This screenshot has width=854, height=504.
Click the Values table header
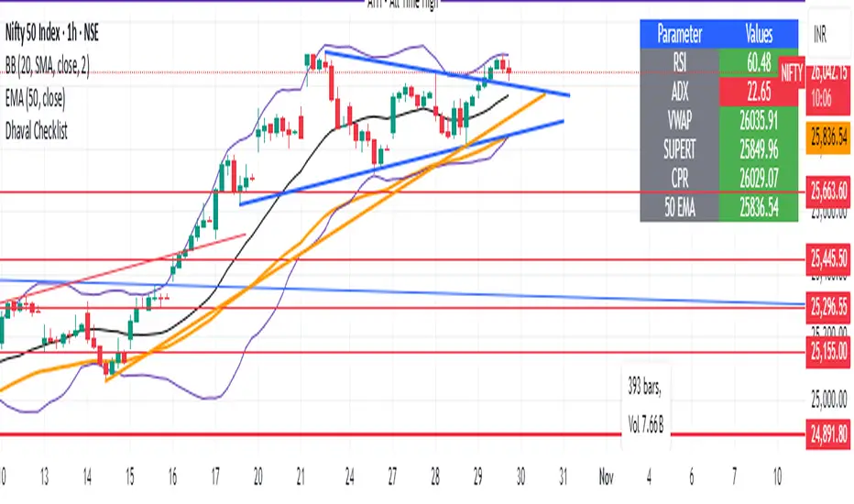coord(759,34)
